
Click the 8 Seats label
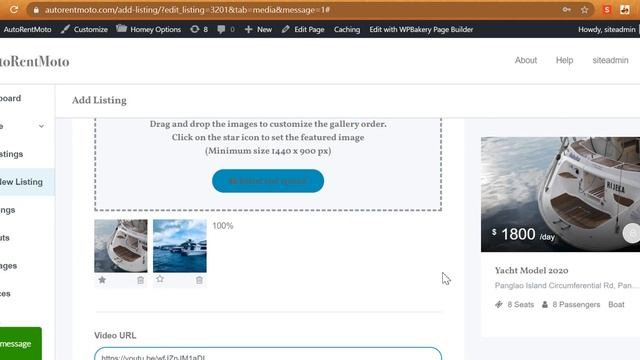click(x=515, y=304)
